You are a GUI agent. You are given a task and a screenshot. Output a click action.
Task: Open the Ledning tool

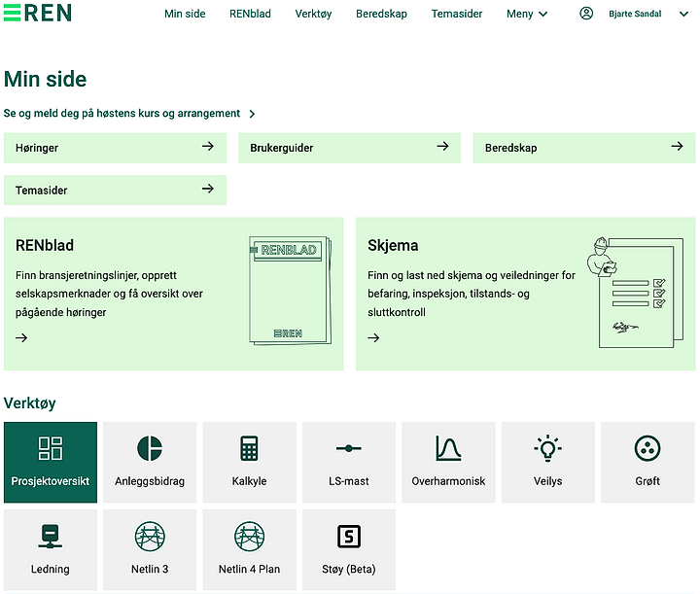pyautogui.click(x=51, y=550)
